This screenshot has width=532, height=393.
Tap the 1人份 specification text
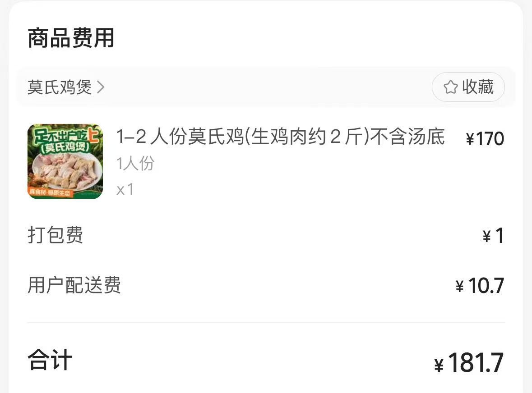(x=135, y=163)
